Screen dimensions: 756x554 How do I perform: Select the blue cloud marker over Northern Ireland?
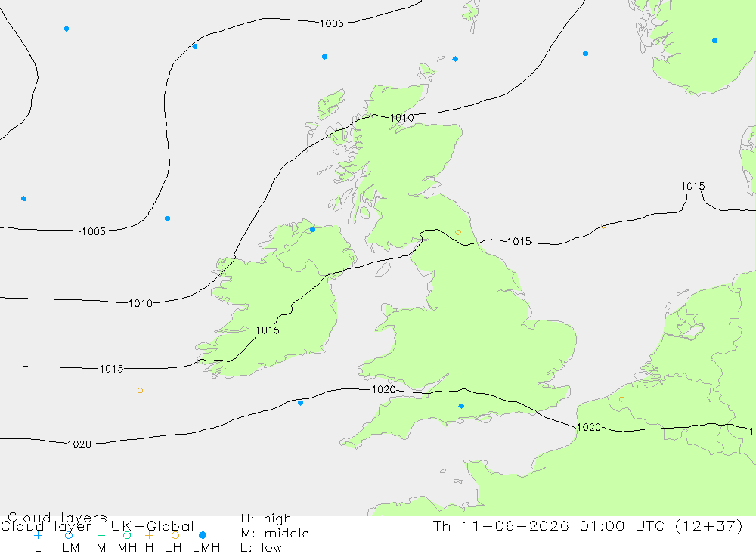[312, 230]
